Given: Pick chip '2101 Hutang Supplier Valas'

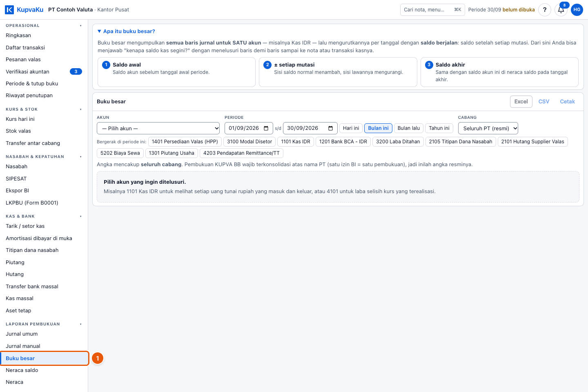Looking at the screenshot, I should click(x=533, y=142).
